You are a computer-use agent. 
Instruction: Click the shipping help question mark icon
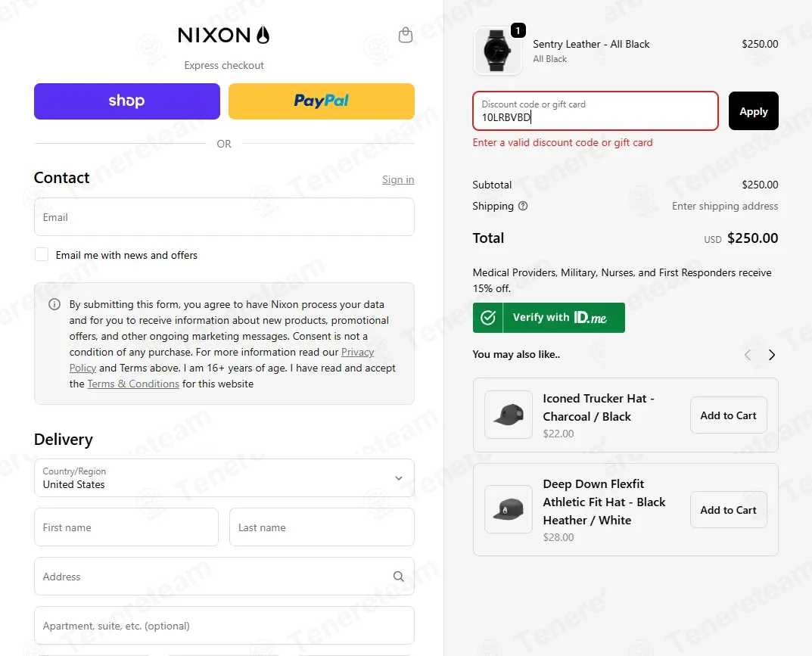tap(523, 206)
